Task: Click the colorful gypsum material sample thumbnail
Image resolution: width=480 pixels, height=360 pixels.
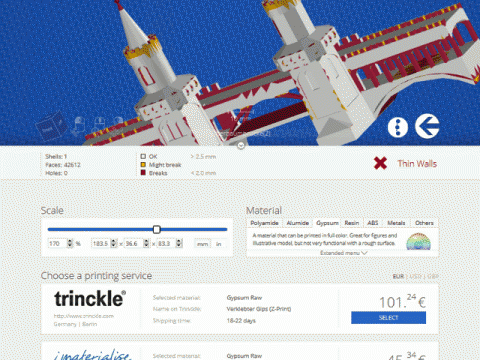Action: [418, 241]
